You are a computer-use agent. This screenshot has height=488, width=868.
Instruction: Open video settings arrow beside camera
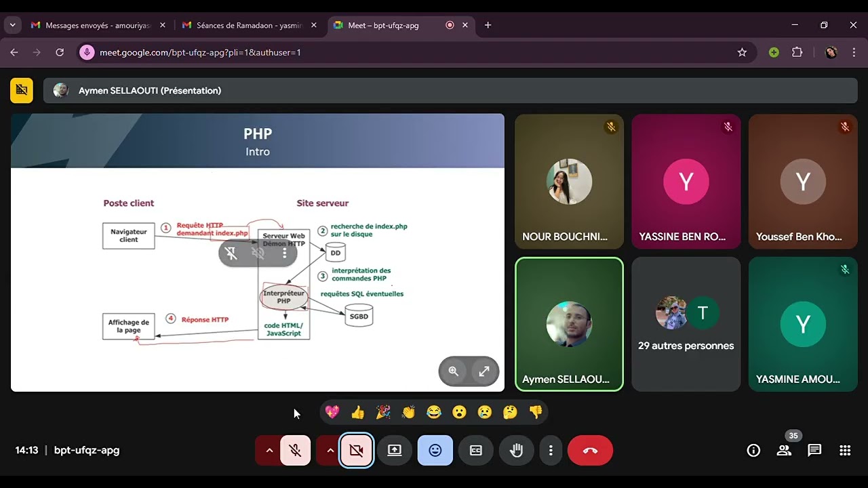330,450
